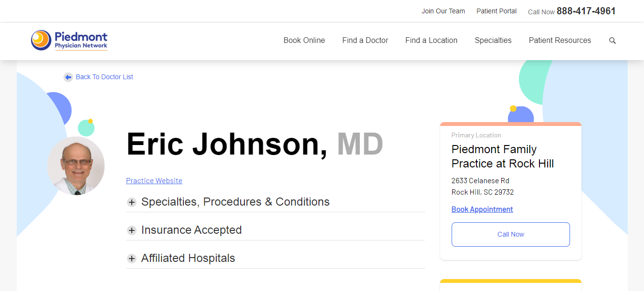Click the back arrow icon
Screen dimensions: 644x291
coord(68,77)
